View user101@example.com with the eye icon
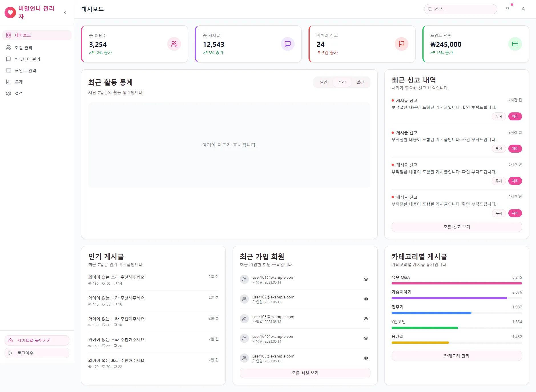This screenshot has height=392, width=536. click(x=366, y=279)
